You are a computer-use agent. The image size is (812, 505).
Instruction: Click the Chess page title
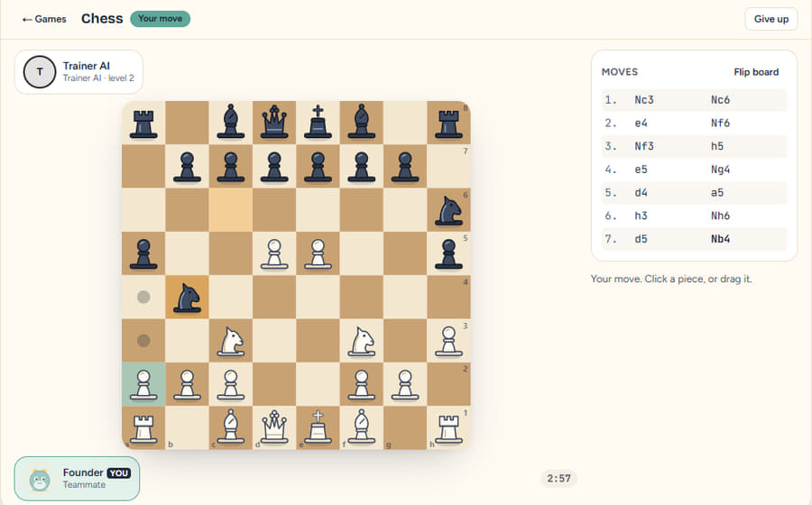click(x=102, y=19)
